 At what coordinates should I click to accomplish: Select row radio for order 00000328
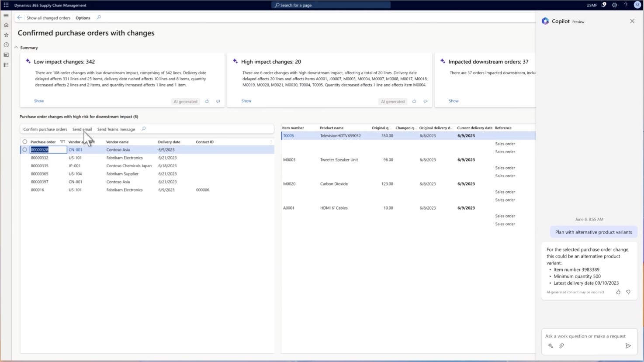pos(25,150)
